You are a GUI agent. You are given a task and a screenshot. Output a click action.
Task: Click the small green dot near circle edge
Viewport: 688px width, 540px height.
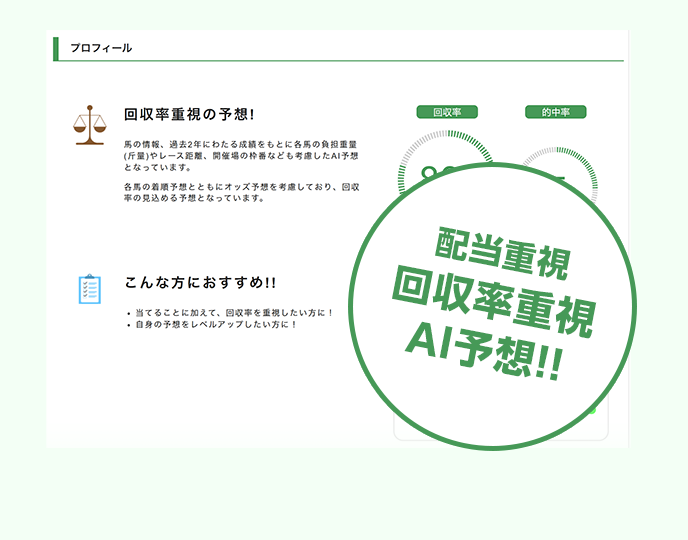592,410
